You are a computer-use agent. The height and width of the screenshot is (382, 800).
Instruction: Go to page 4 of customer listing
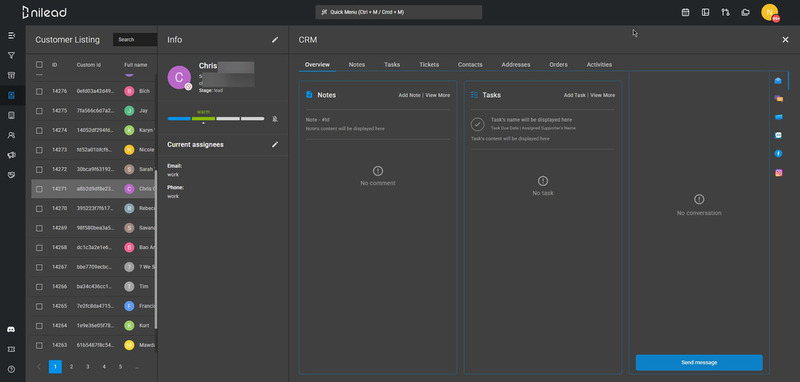(104, 367)
